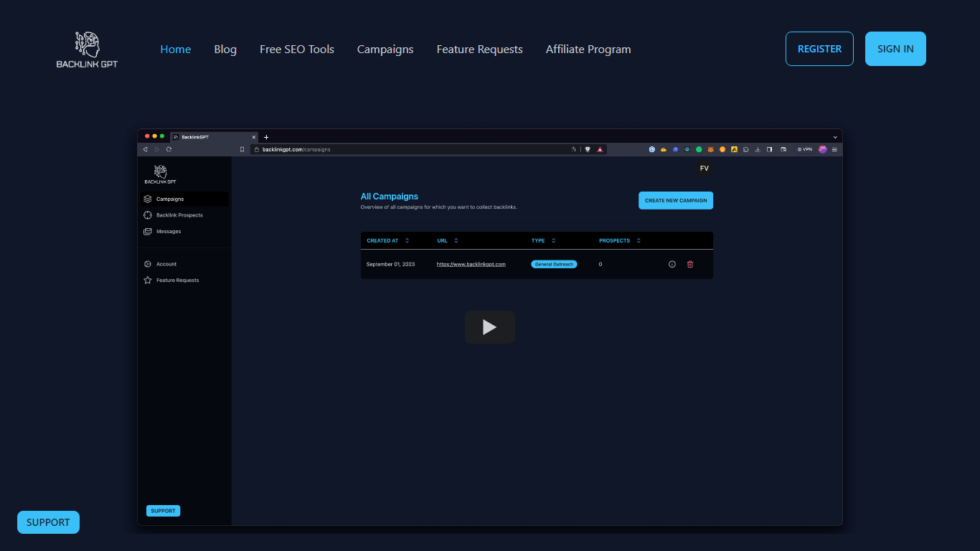Sort by the Prospects column arrows
980x551 pixels.
(x=639, y=241)
